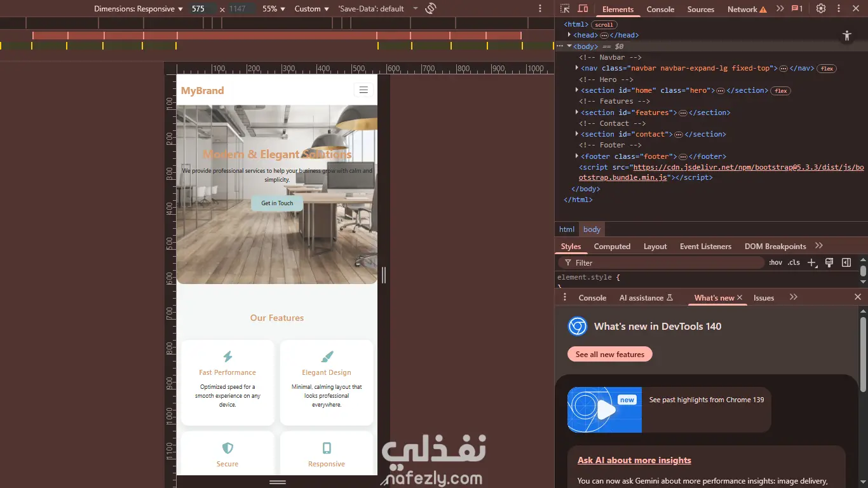Click the rotate screen orientation icon
868x488 pixels.
click(431, 9)
